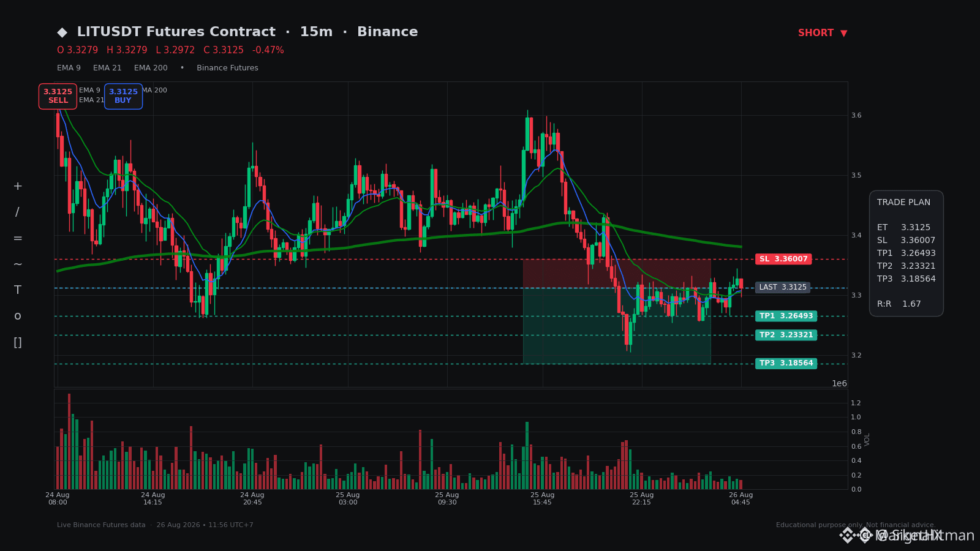Click the VOL axis label
Screen dimensions: 980x551
(x=867, y=439)
